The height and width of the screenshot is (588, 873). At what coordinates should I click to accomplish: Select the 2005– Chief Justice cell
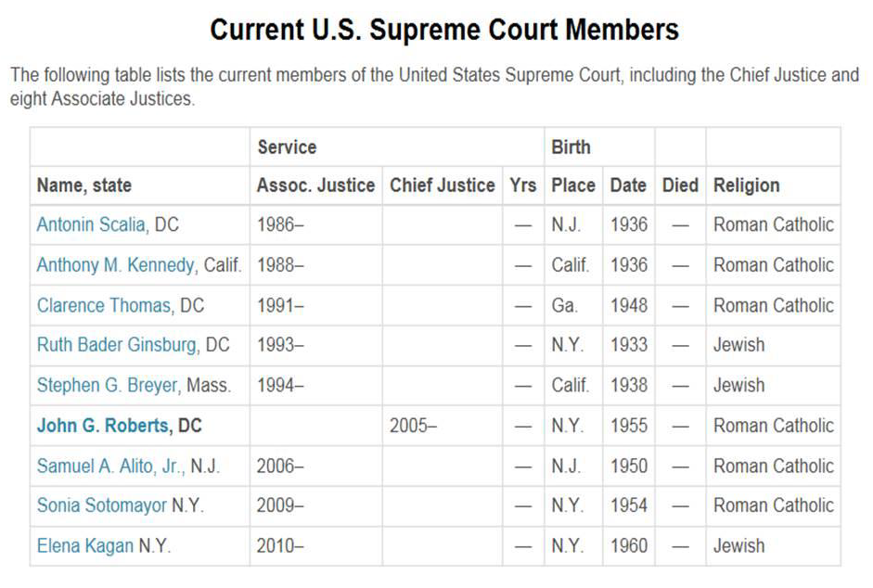pyautogui.click(x=443, y=426)
